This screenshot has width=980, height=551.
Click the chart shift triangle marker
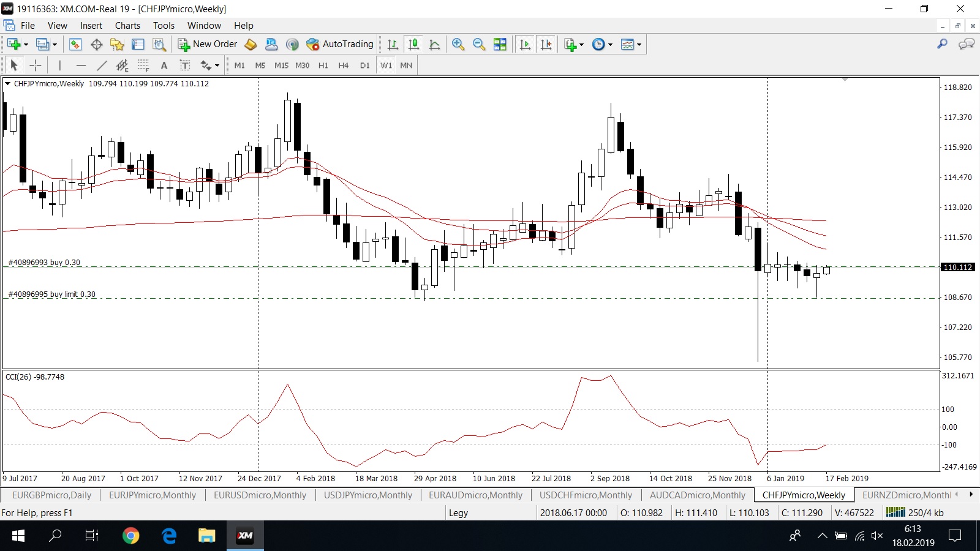[845, 80]
